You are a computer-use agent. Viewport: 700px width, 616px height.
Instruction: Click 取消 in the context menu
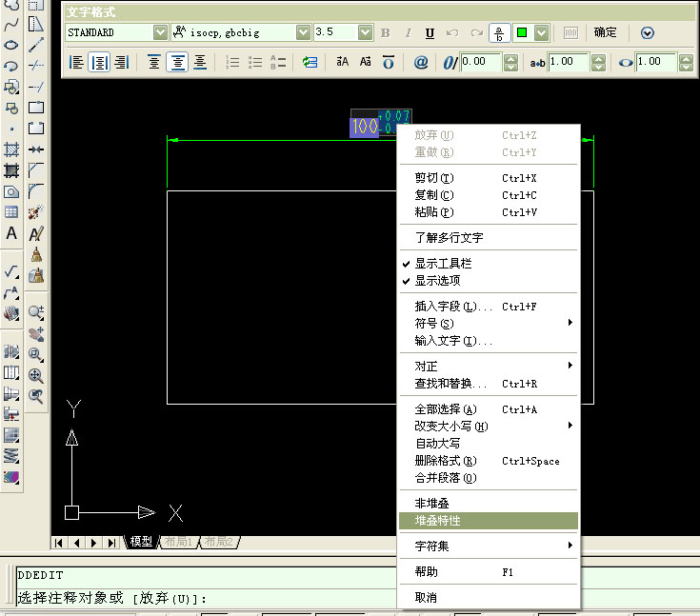489,597
